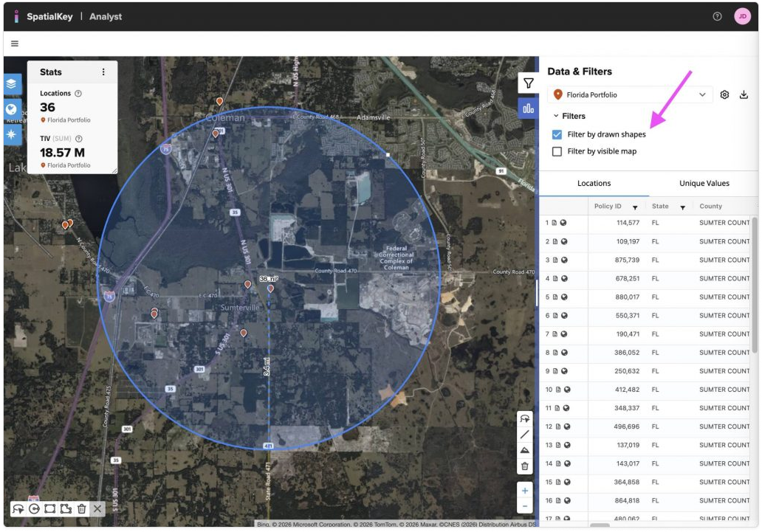Screen dimensions: 762x532
Task: Click the bar chart panel icon
Action: click(529, 108)
